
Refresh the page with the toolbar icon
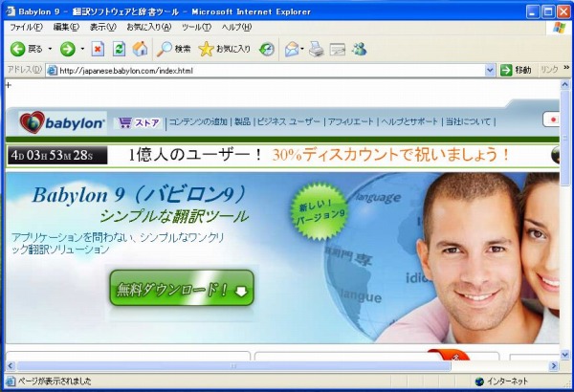119,49
